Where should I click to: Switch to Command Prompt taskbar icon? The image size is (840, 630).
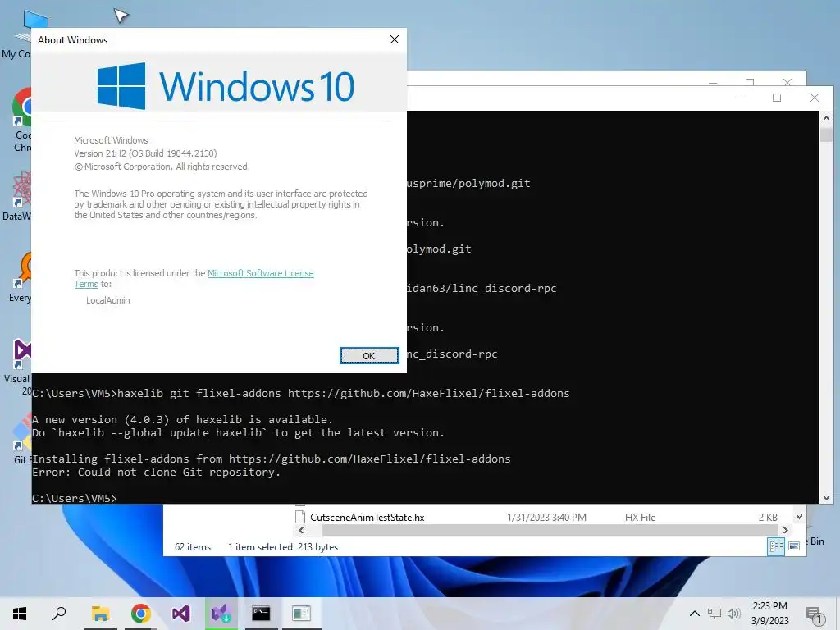[x=261, y=614]
